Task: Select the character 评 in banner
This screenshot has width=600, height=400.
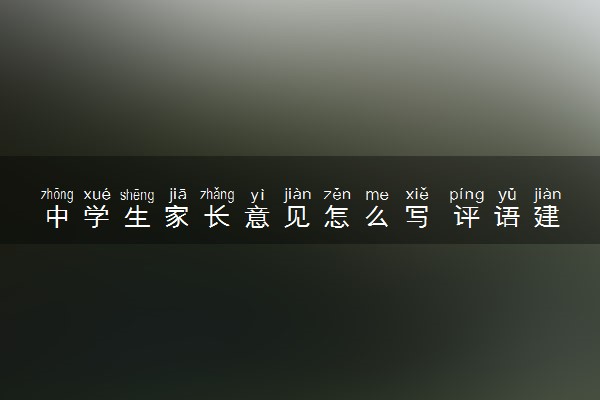Action: (x=467, y=217)
